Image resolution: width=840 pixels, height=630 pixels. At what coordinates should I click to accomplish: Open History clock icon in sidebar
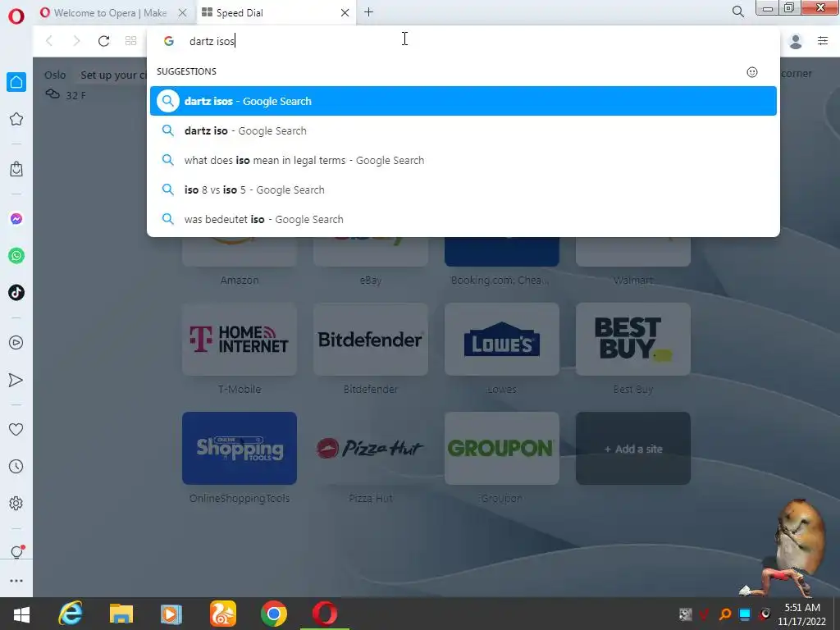(16, 466)
